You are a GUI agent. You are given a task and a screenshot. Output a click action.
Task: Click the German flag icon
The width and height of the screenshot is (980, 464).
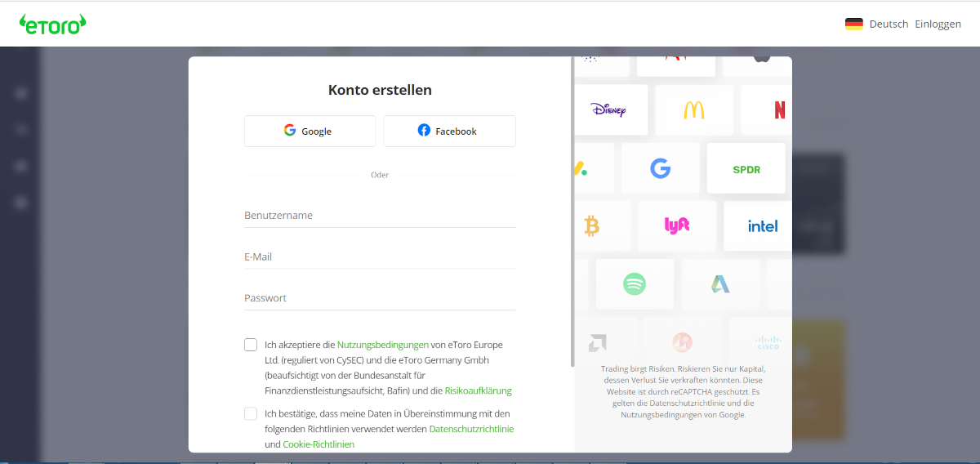tap(854, 24)
